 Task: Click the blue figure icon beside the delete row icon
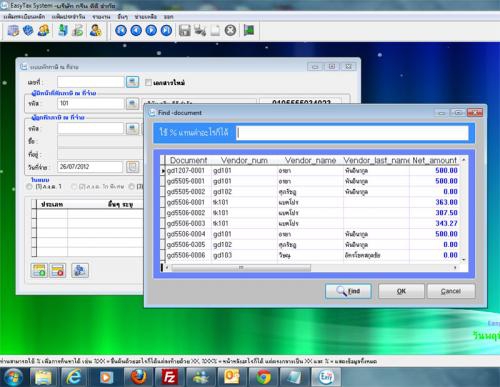[80, 270]
